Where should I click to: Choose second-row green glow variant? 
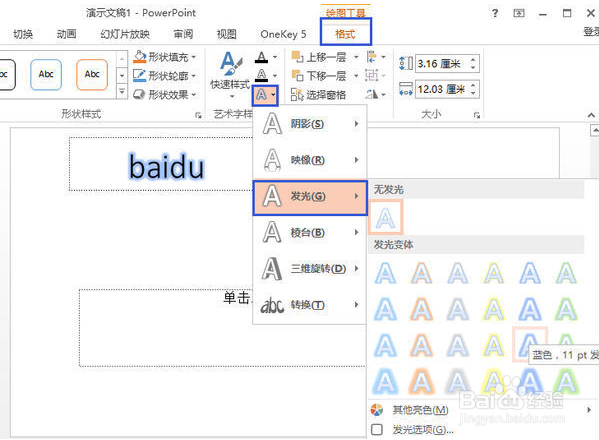566,309
